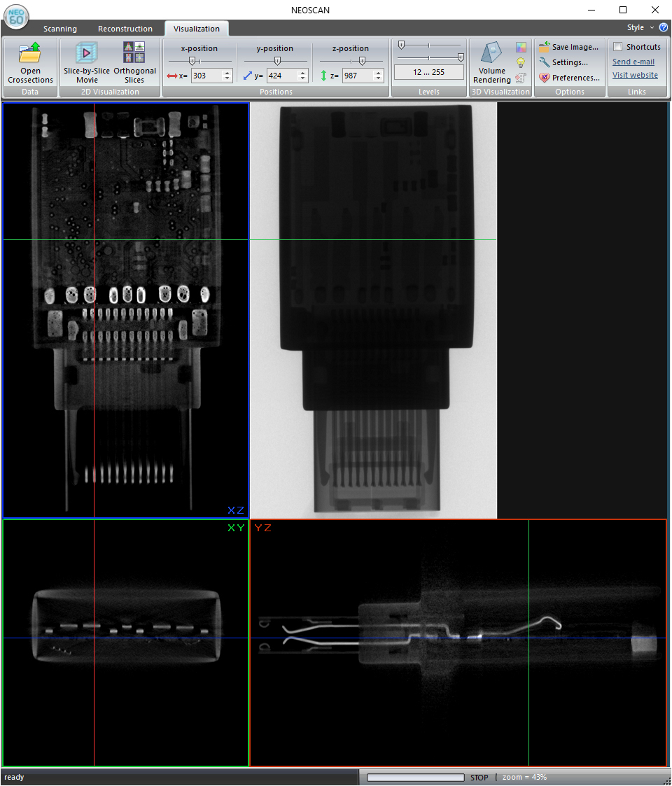
Task: Start the Slice-by-Slice Movie view
Action: click(x=87, y=54)
